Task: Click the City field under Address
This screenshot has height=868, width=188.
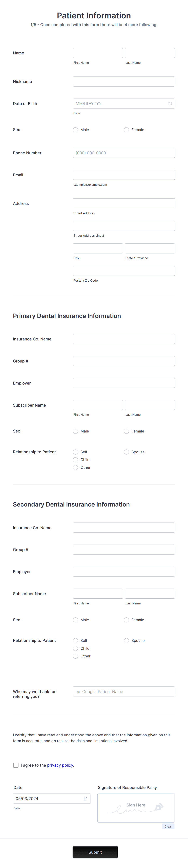Action: point(98,248)
